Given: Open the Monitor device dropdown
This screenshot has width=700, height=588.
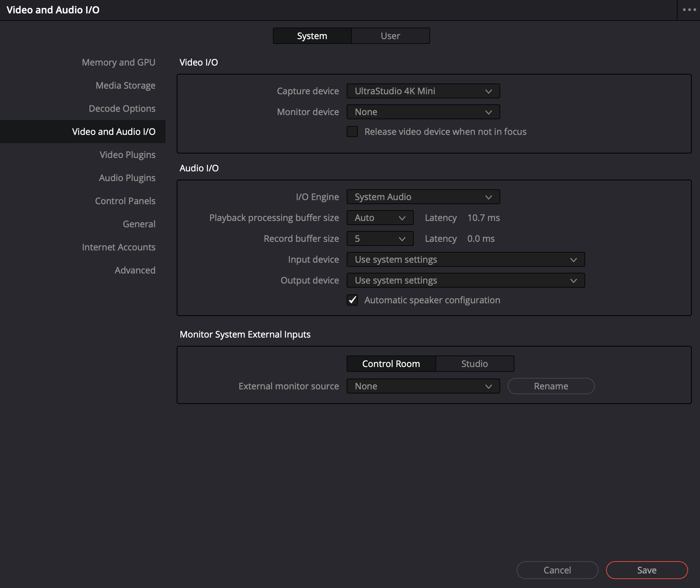Looking at the screenshot, I should point(423,112).
